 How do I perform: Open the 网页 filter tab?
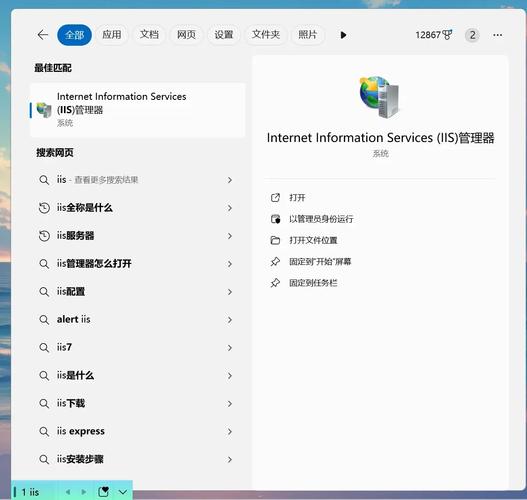pyautogui.click(x=186, y=35)
